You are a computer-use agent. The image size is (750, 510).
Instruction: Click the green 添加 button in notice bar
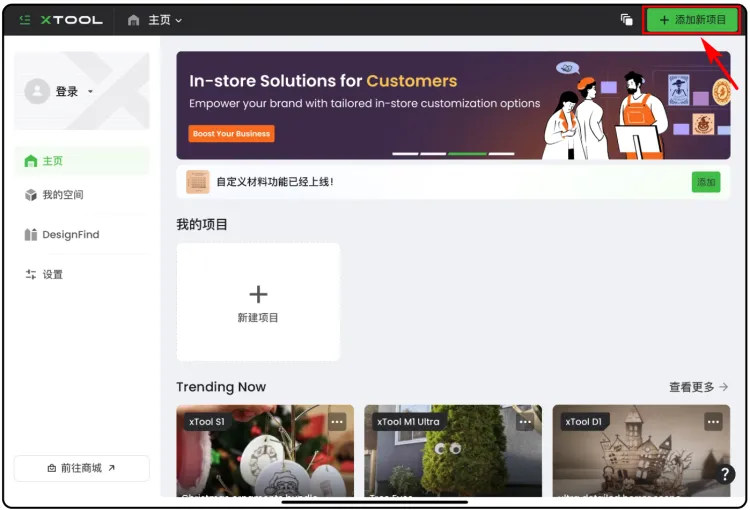706,182
